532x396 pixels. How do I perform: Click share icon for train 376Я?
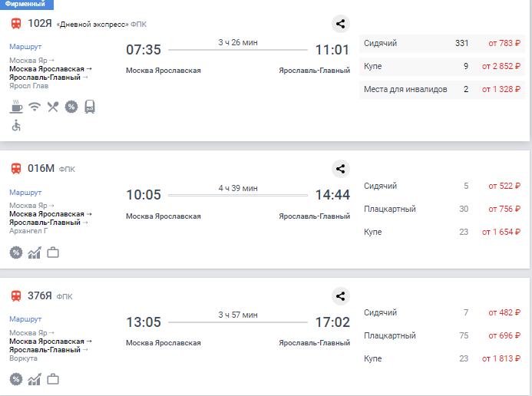(x=341, y=296)
